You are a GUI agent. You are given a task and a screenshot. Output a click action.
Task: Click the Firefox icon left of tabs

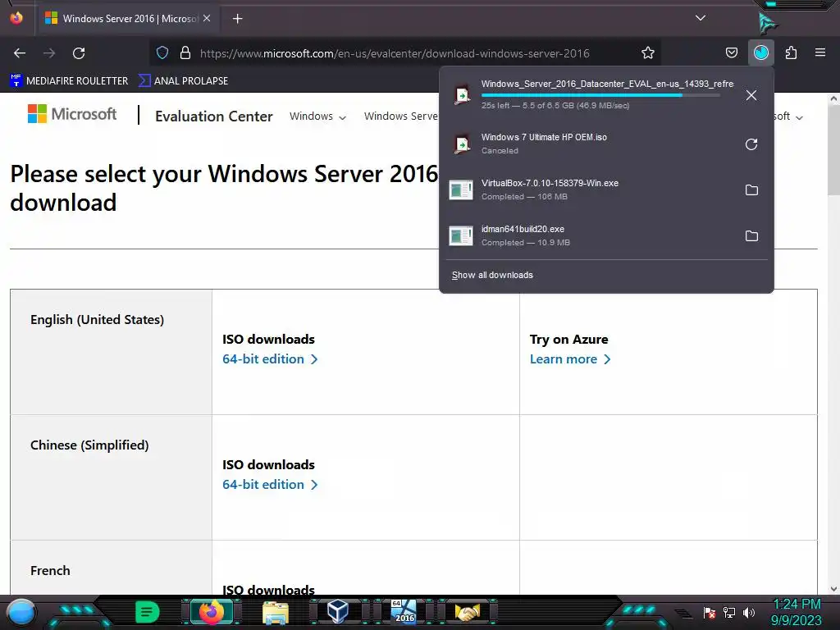coord(16,18)
